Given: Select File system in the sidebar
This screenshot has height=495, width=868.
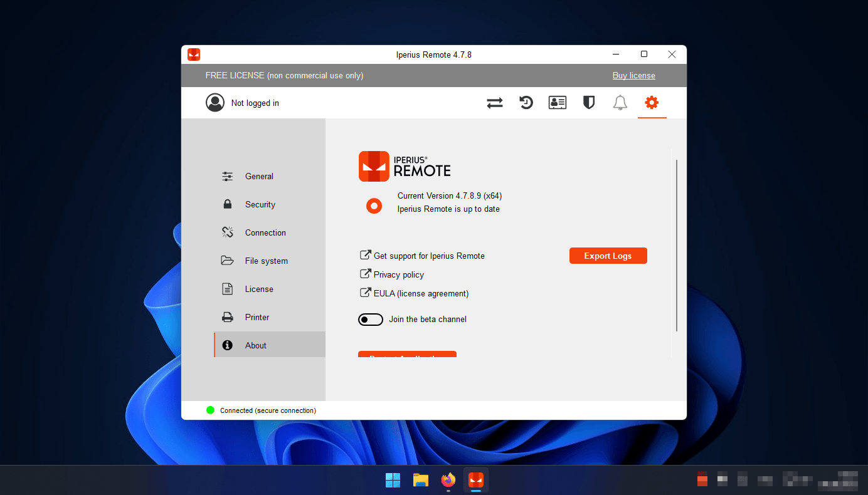Looking at the screenshot, I should coord(270,261).
